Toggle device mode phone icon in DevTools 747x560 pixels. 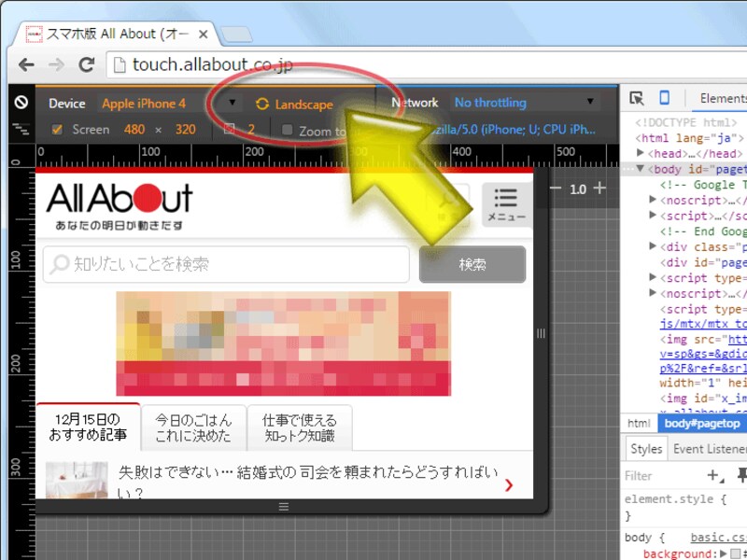[664, 99]
